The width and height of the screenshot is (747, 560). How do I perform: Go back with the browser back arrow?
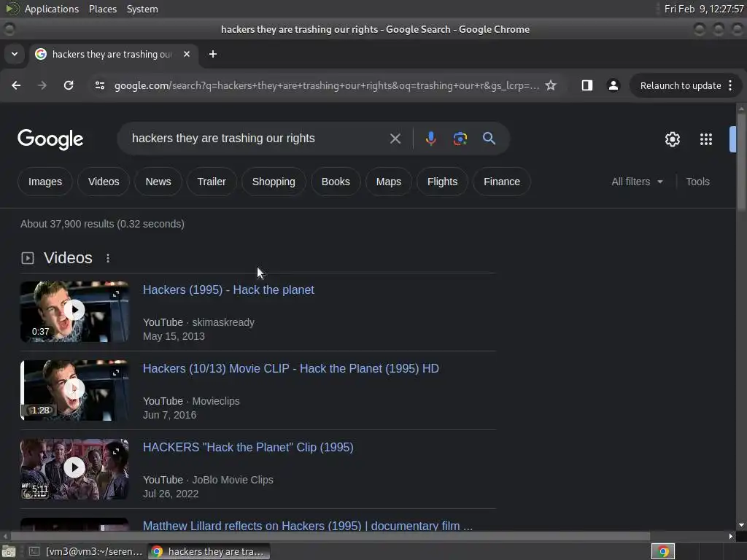click(16, 85)
